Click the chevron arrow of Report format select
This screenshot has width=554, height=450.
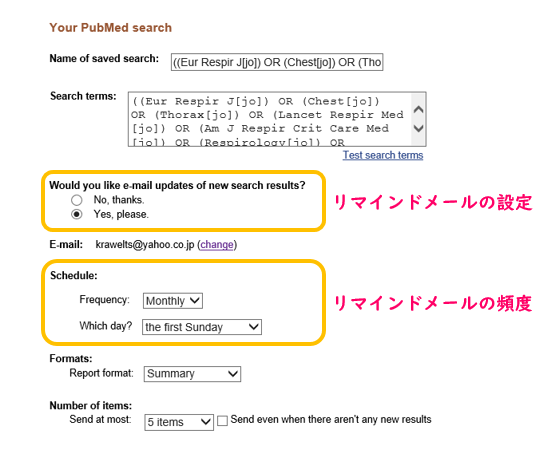[232, 374]
